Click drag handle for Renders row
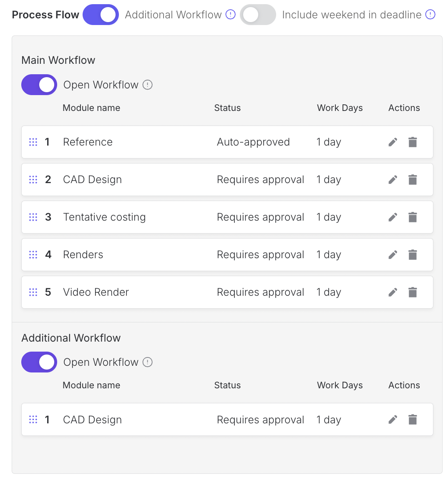Screen dimensions: 448x483 33,255
